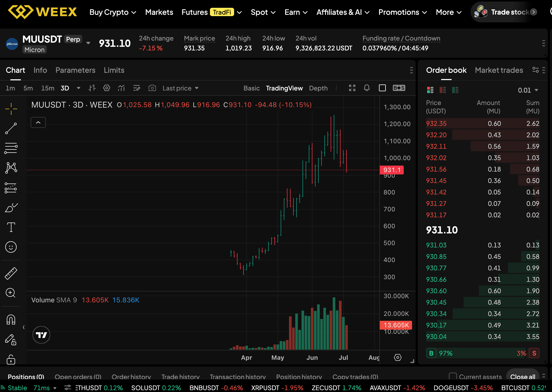Viewport: 552px width, 392px height.
Task: Show only asks in order book
Action: point(443,90)
